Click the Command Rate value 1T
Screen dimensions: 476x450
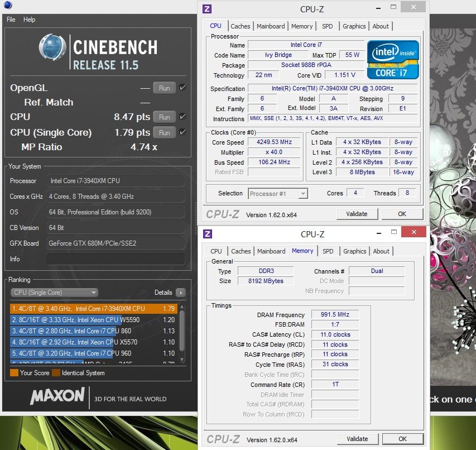click(335, 384)
